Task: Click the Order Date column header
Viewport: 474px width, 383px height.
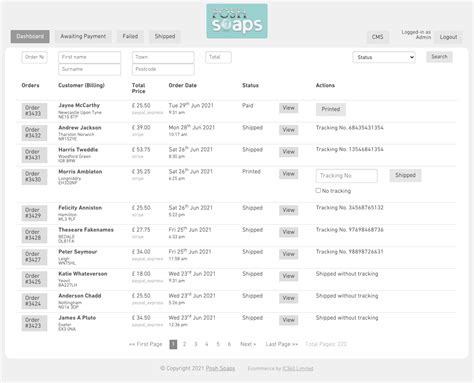Action: point(183,85)
